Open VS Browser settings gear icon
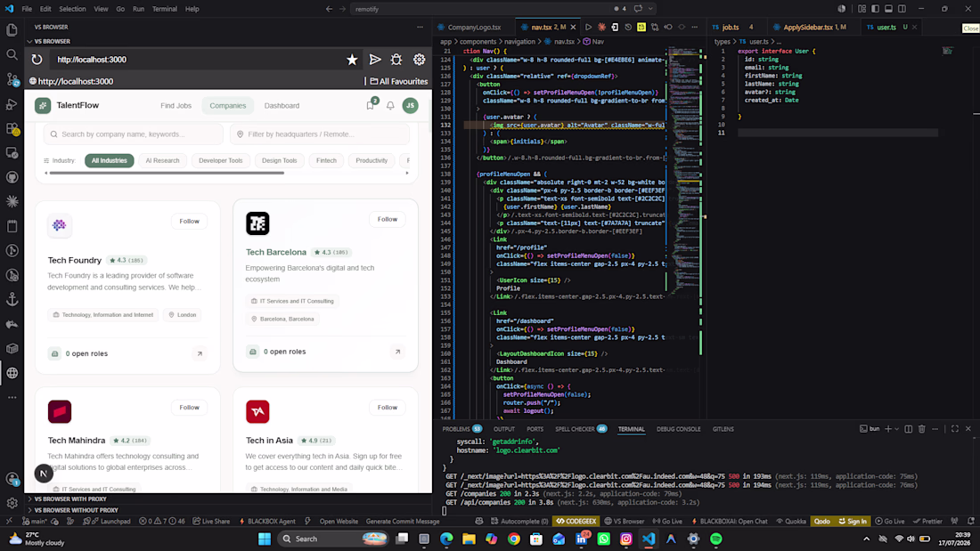This screenshot has height=551, width=980. point(420,60)
